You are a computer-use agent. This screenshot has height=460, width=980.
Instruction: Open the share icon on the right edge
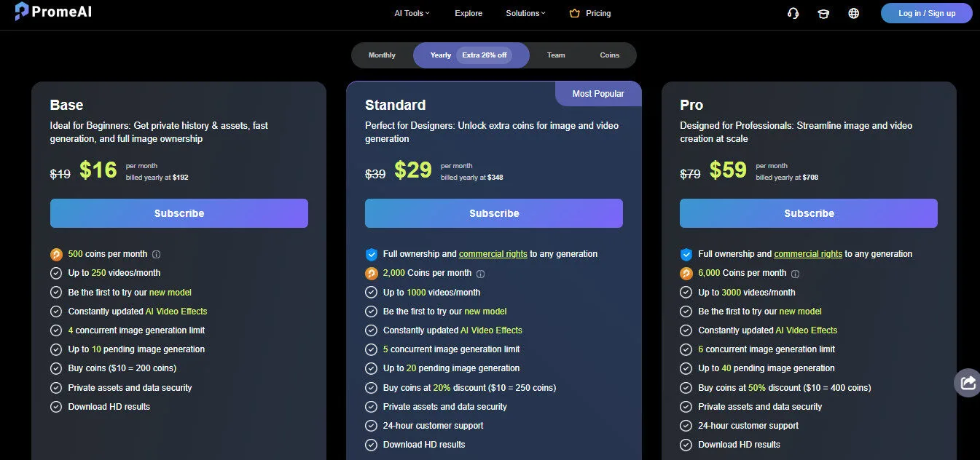968,382
